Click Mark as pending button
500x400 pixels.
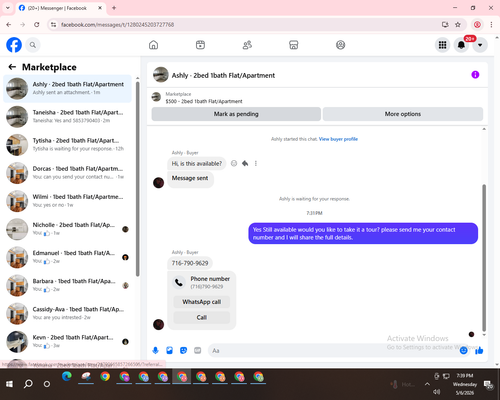tap(236, 114)
